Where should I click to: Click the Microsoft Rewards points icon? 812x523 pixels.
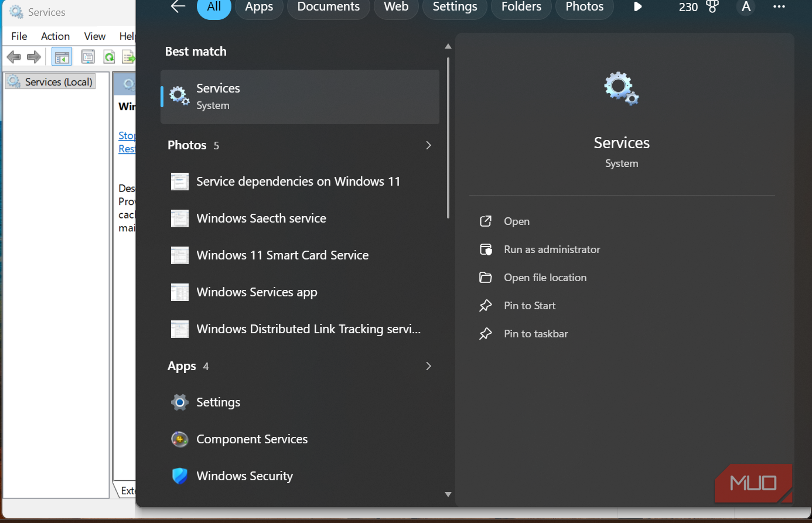(712, 6)
